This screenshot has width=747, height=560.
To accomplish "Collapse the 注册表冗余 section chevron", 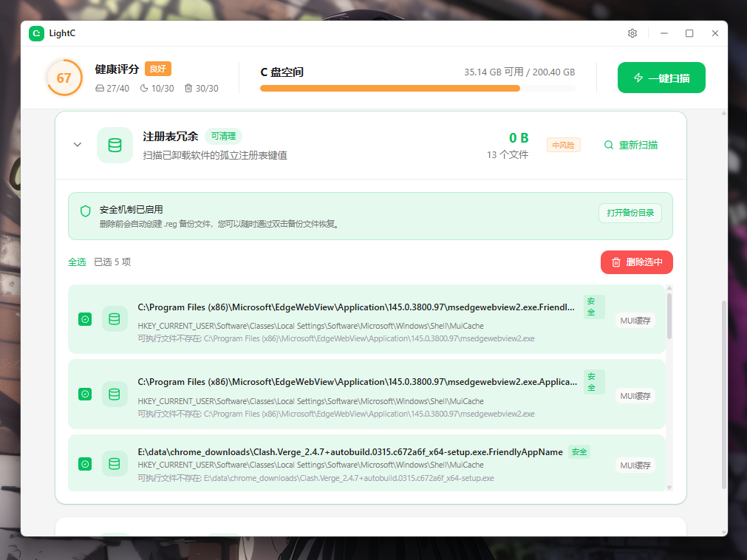I will (x=77, y=145).
